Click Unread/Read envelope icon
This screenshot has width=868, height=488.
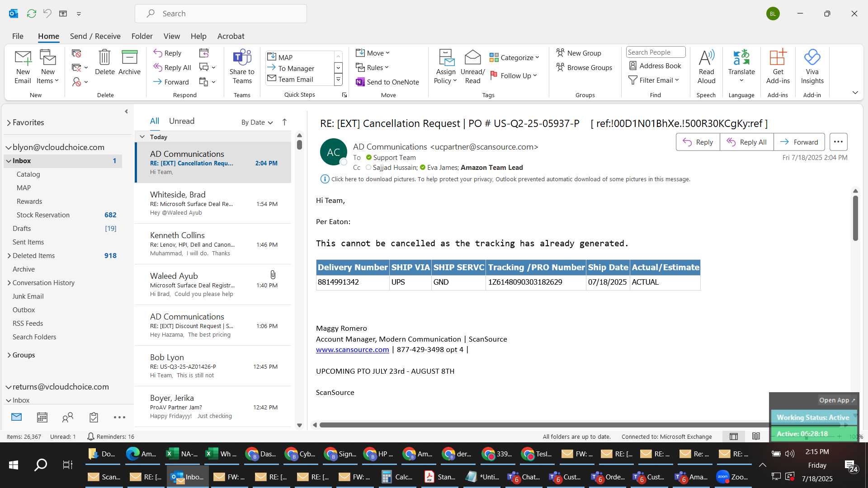(472, 67)
